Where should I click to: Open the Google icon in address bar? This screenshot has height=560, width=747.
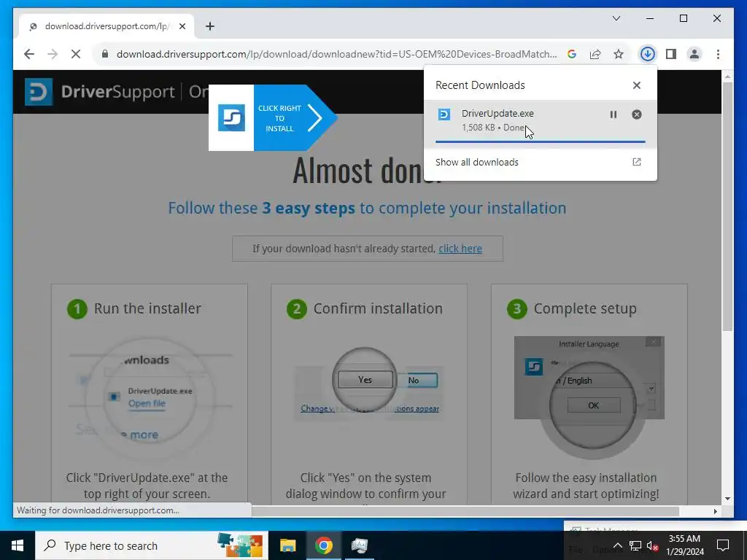[572, 54]
